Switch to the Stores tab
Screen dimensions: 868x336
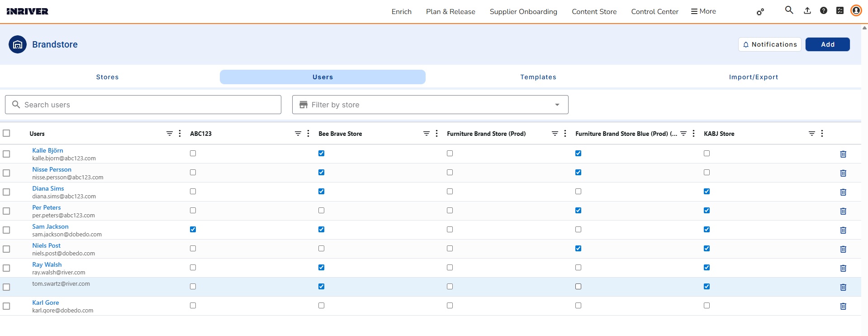107,77
